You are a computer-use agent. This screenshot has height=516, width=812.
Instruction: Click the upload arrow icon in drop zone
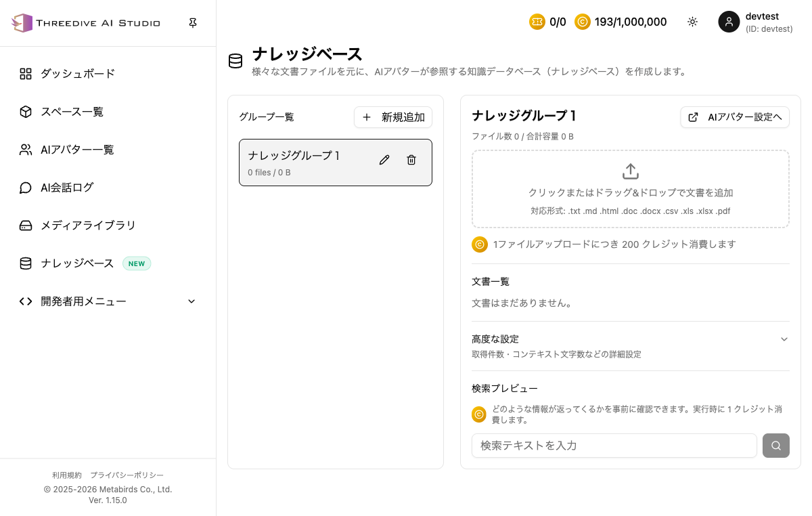[x=631, y=171]
